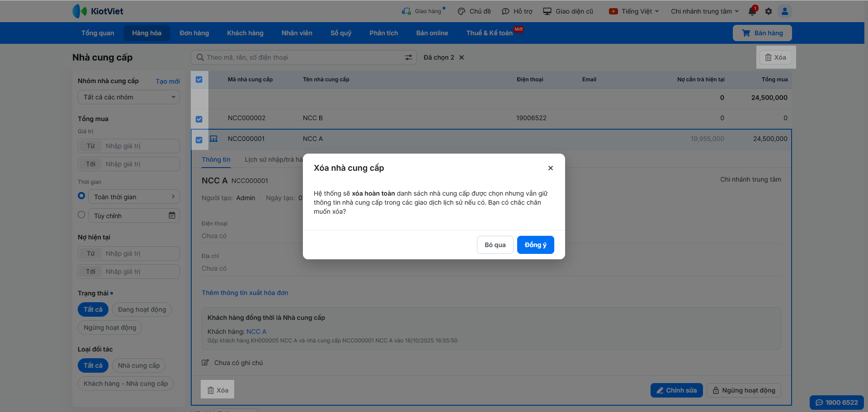Click the Chỉnh sửa button
Image resolution: width=868 pixels, height=412 pixels.
pos(677,390)
